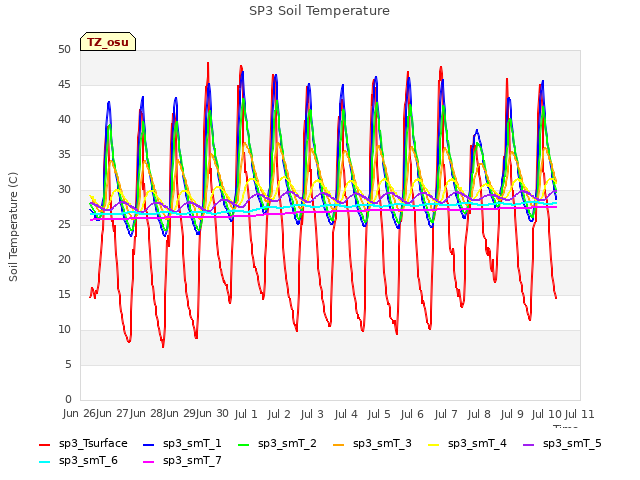Click the Jun 26 x-axis tick label
This screenshot has width=640, height=480.
(x=79, y=414)
